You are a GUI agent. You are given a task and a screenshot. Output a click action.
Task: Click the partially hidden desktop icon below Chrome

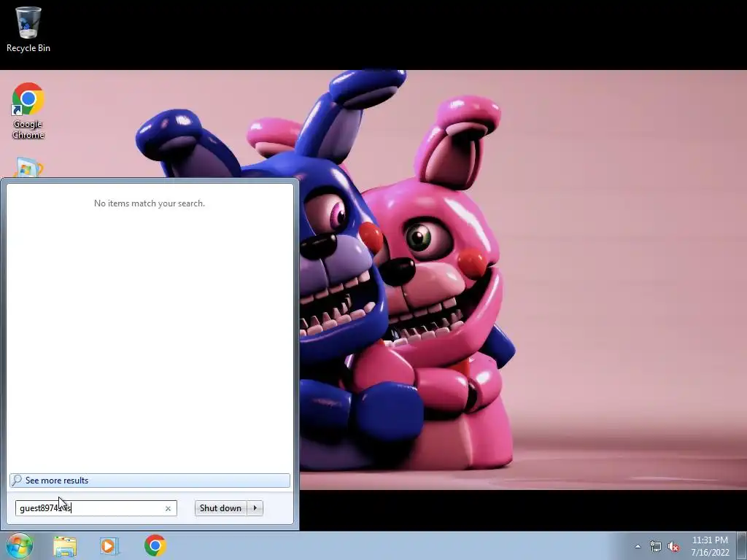click(x=28, y=168)
